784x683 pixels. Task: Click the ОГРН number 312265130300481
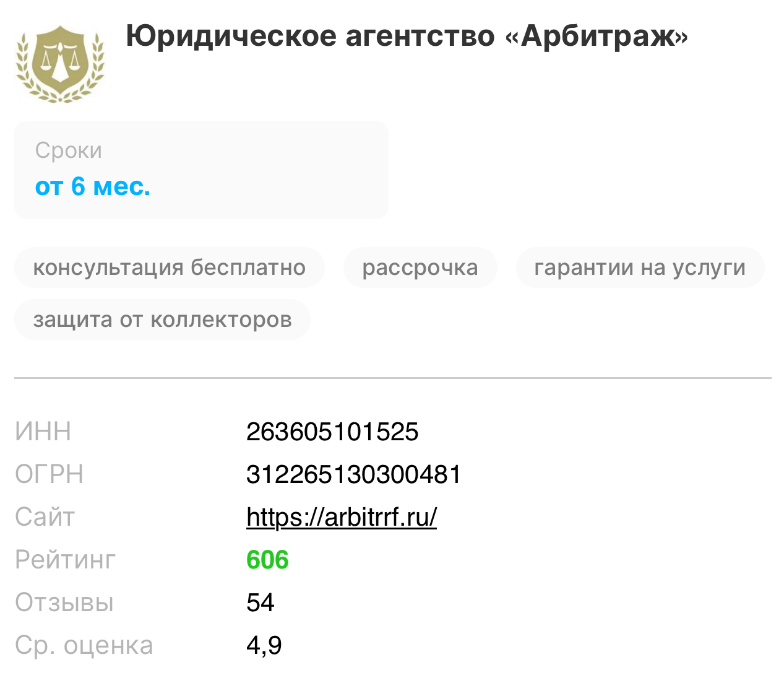tap(353, 474)
